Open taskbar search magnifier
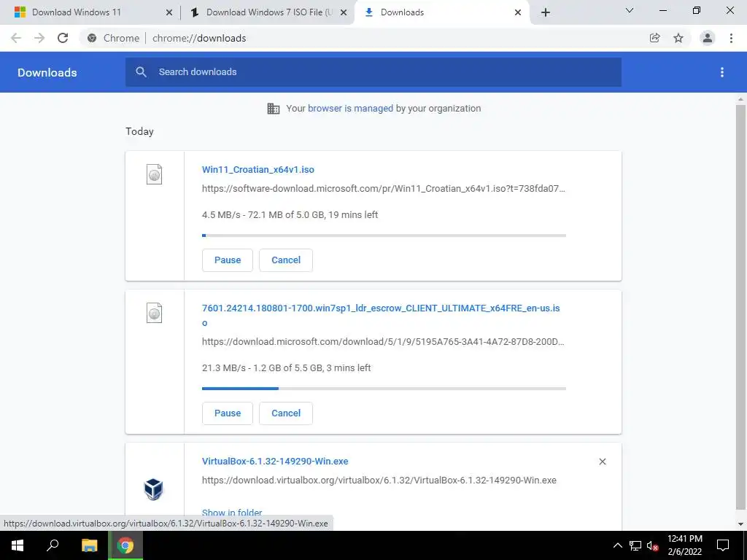This screenshot has height=560, width=747. pos(53,545)
